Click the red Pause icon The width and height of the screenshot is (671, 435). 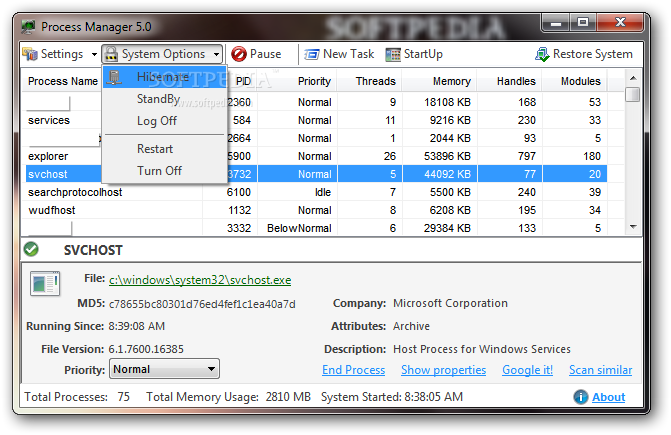pyautogui.click(x=239, y=54)
